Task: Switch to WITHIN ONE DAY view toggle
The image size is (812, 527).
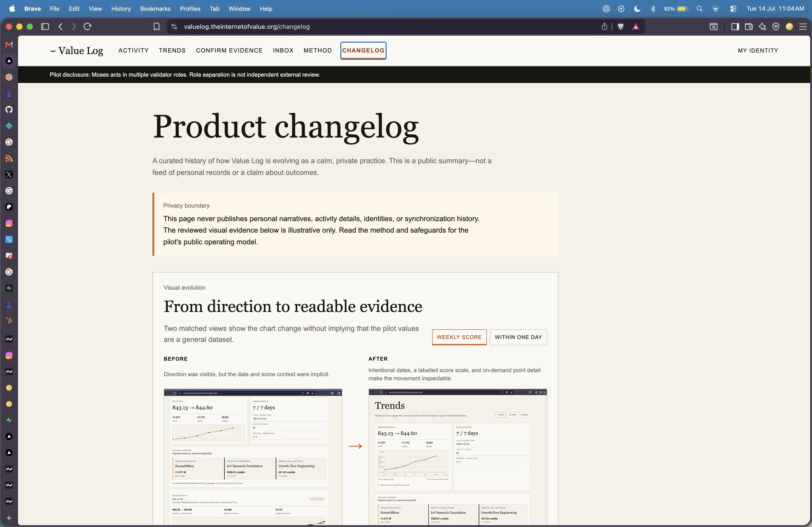Action: [518, 337]
